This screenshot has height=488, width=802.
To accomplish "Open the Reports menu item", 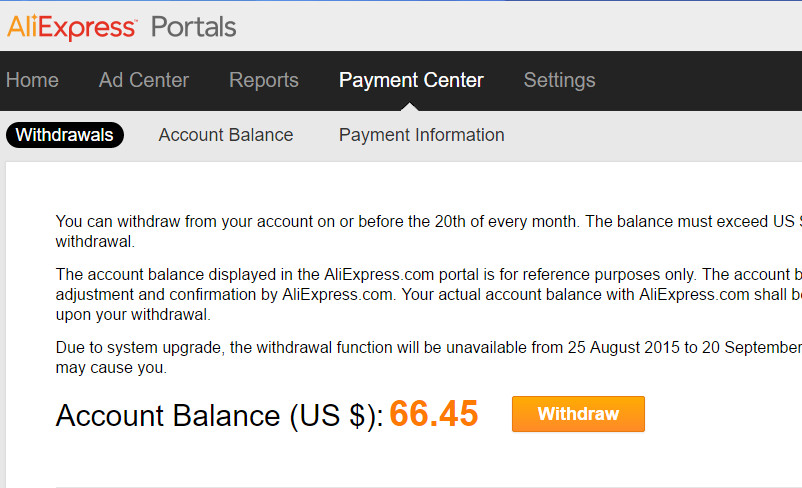I will (x=264, y=80).
